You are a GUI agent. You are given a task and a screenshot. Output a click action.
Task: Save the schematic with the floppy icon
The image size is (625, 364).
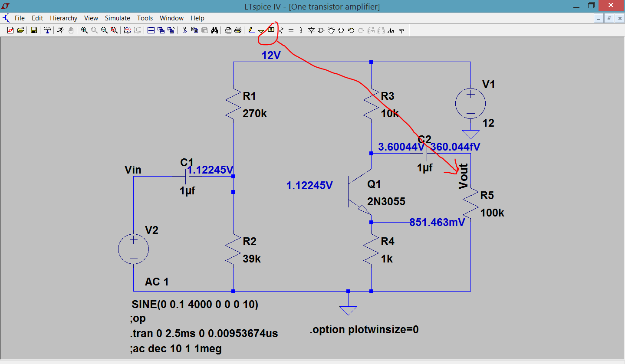click(33, 30)
